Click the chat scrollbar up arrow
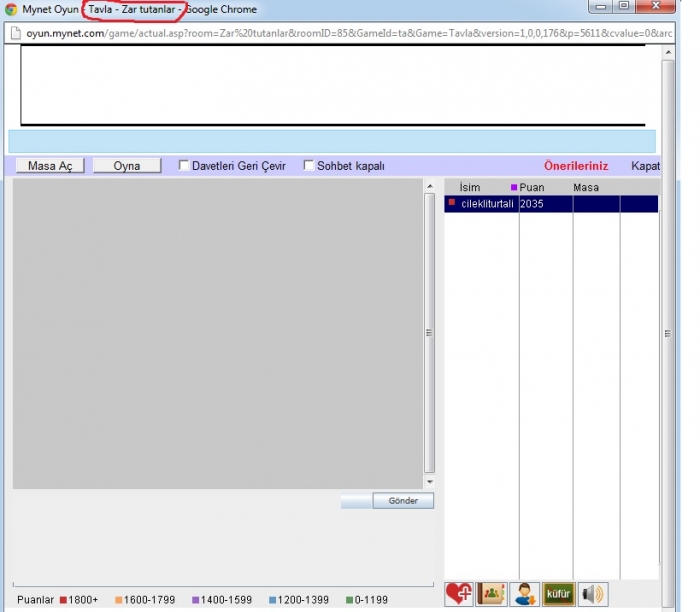The height and width of the screenshot is (612, 700). point(429,186)
